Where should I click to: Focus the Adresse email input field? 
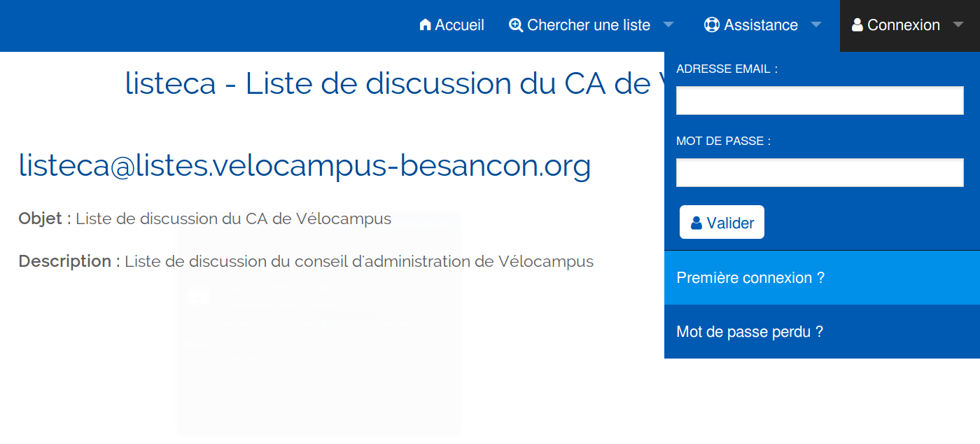point(820,101)
